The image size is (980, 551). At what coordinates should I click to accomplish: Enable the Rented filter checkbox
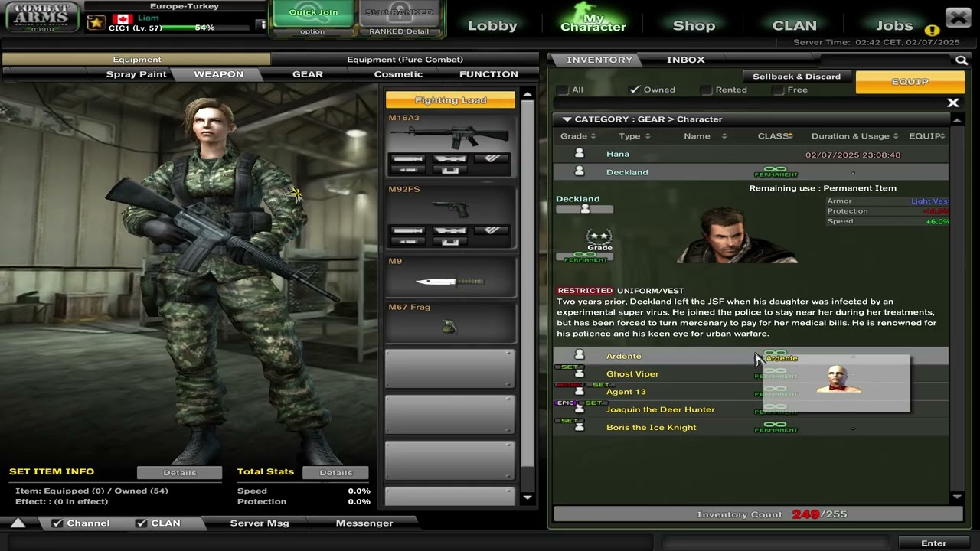(x=707, y=90)
